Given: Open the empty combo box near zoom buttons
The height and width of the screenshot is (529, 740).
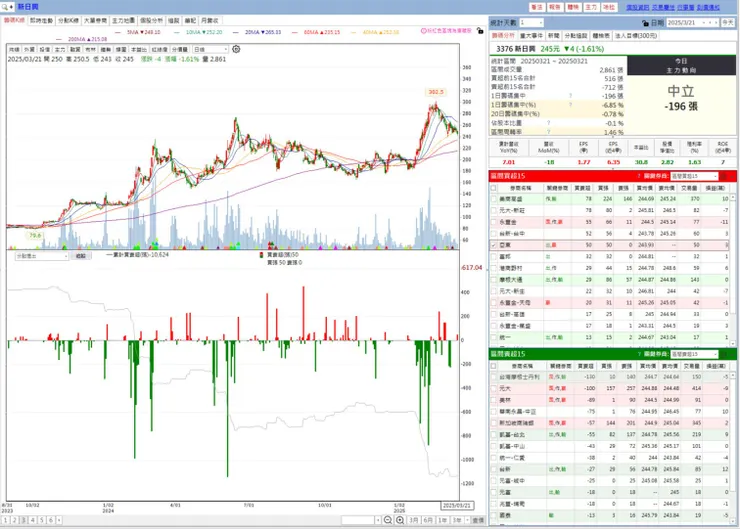Looking at the screenshot, I should click(x=361, y=520).
